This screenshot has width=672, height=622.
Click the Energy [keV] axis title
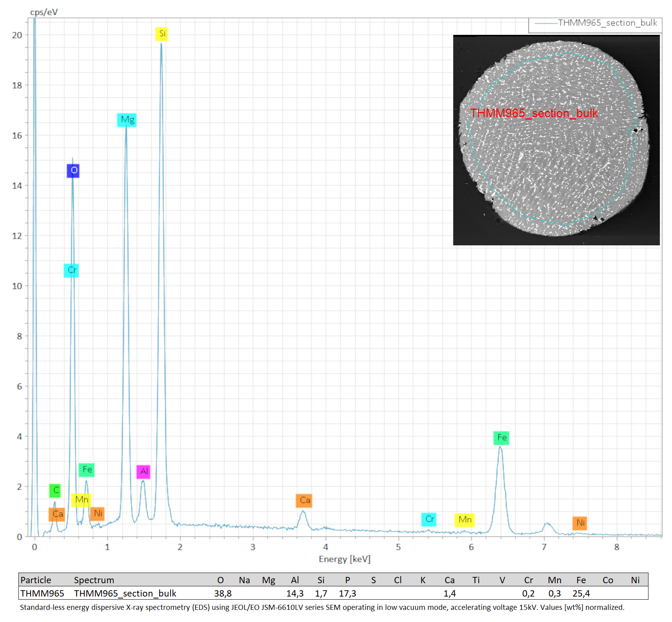[344, 559]
